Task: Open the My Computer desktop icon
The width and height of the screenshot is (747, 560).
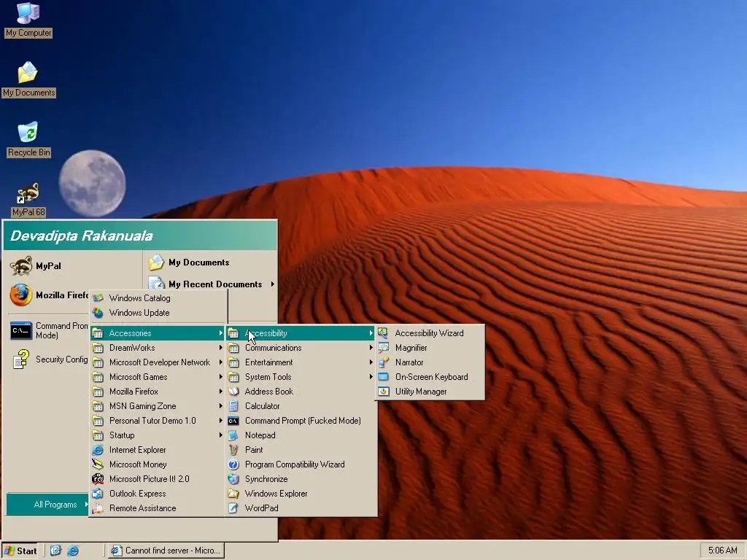Action: 28,19
